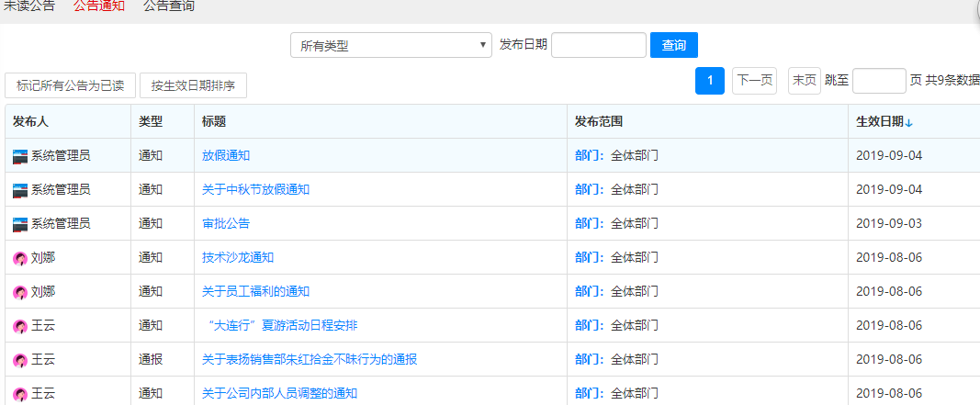Click 按生效日期排序 button
The width and height of the screenshot is (980, 405).
[x=193, y=85]
